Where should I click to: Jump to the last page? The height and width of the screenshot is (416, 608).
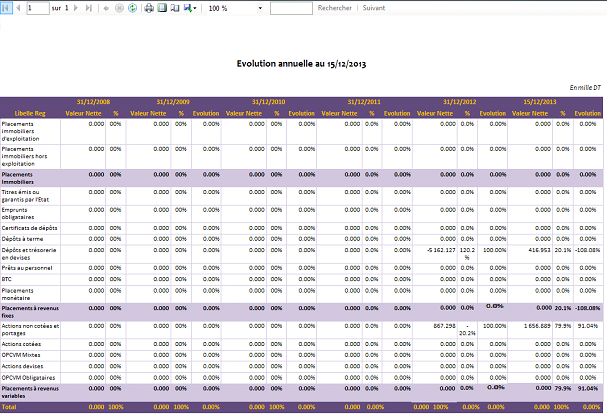[88, 8]
